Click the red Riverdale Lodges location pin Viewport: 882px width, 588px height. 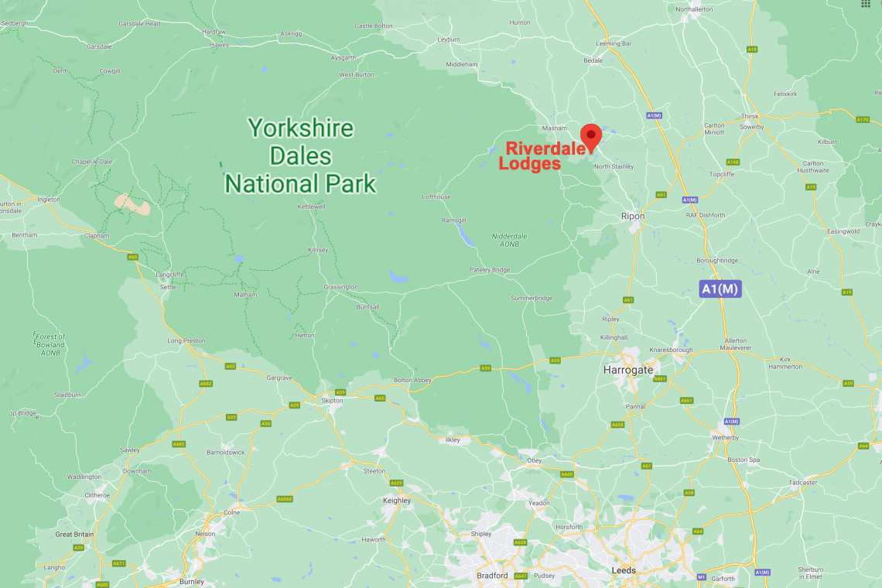coord(590,138)
